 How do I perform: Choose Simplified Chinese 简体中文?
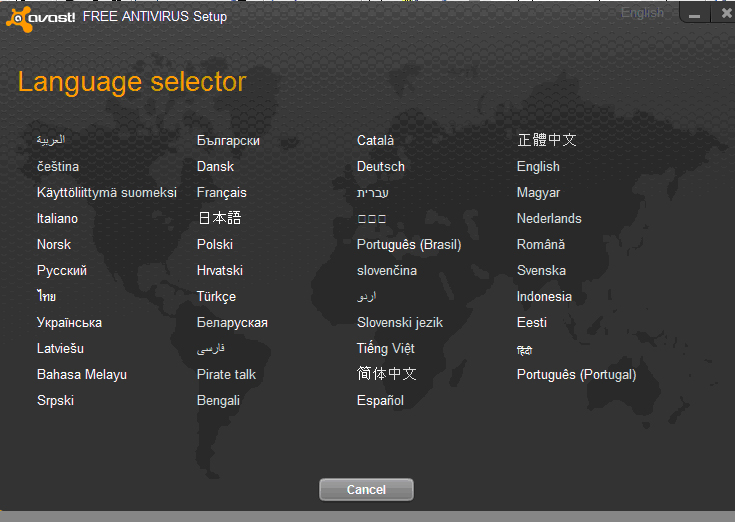click(387, 373)
